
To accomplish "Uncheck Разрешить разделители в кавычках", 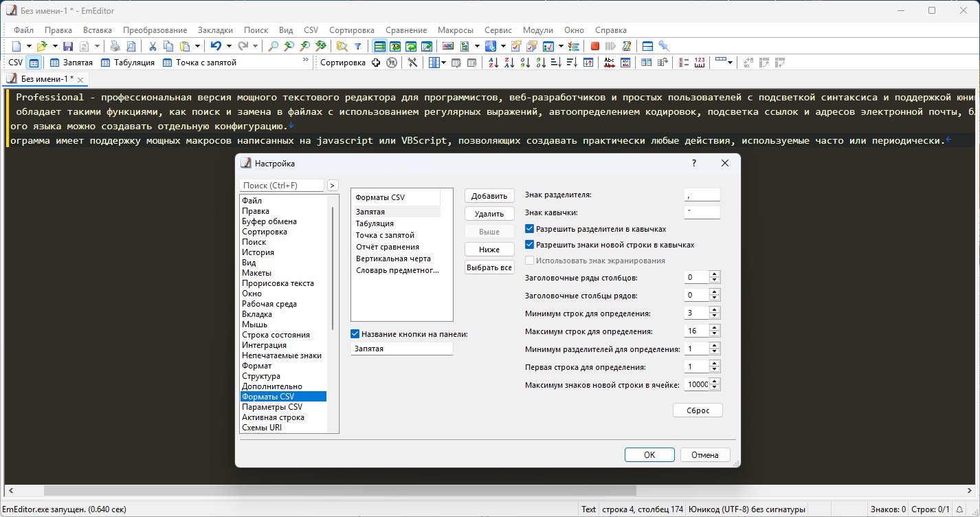I will coord(529,229).
